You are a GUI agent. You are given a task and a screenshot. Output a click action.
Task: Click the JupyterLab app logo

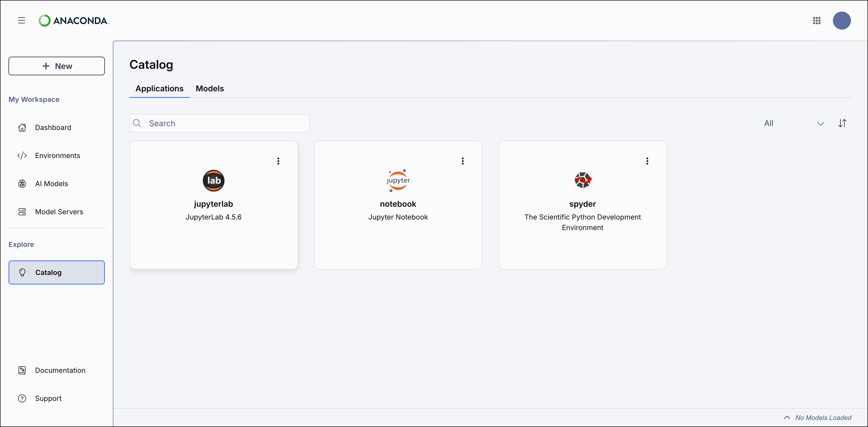(213, 181)
